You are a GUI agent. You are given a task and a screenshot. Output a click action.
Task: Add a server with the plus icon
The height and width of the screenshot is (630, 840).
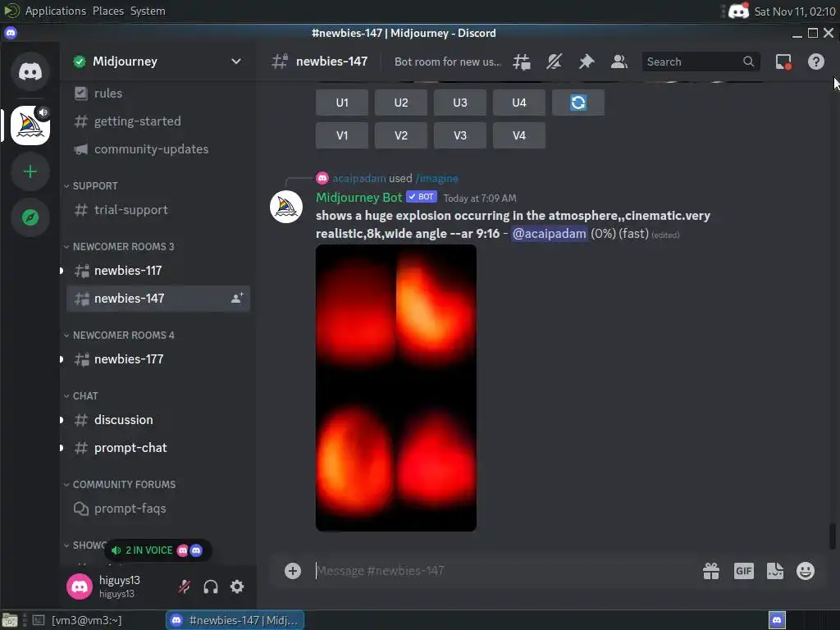tap(30, 171)
